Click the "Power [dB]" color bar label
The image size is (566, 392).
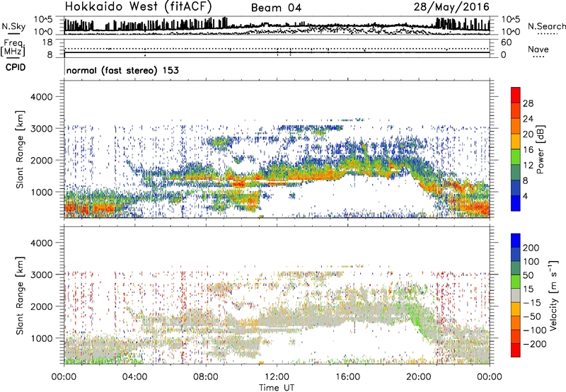tap(540, 149)
